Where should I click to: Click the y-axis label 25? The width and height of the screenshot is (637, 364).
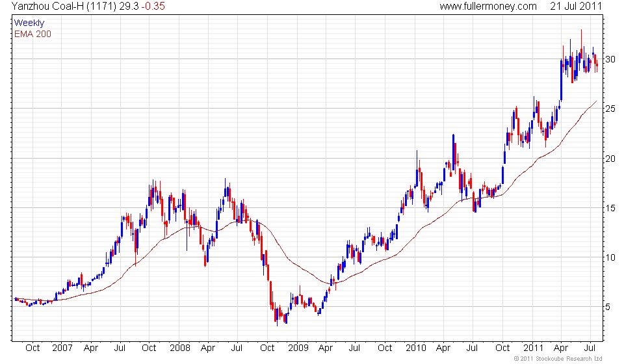click(610, 109)
